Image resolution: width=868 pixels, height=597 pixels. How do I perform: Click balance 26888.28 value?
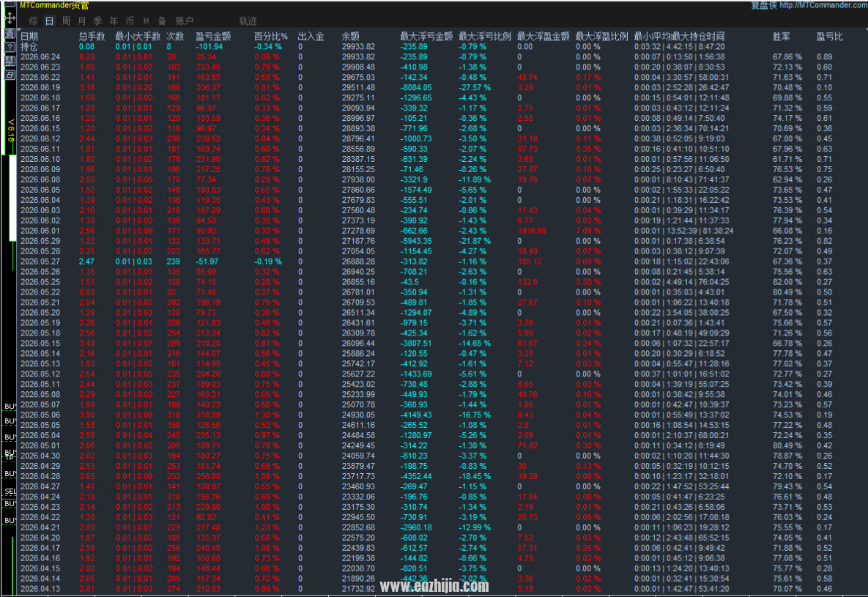[358, 262]
